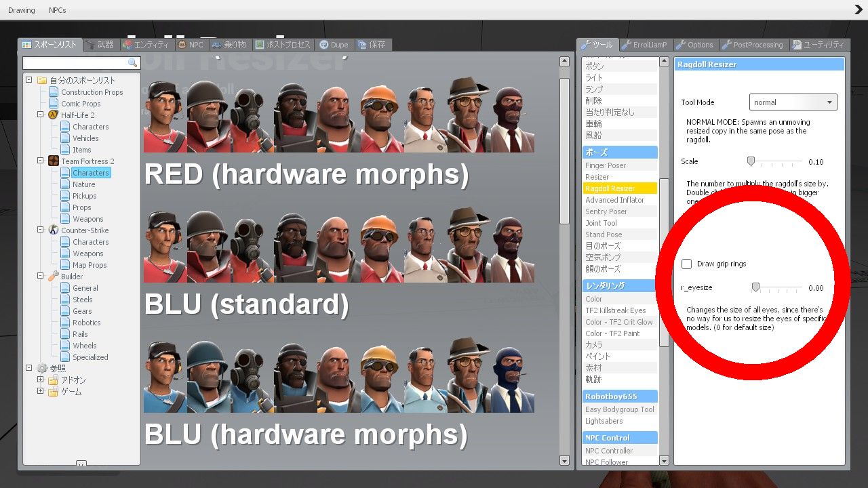The height and width of the screenshot is (488, 868).
Task: Expand the アドオン folder node
Action: tap(41, 380)
